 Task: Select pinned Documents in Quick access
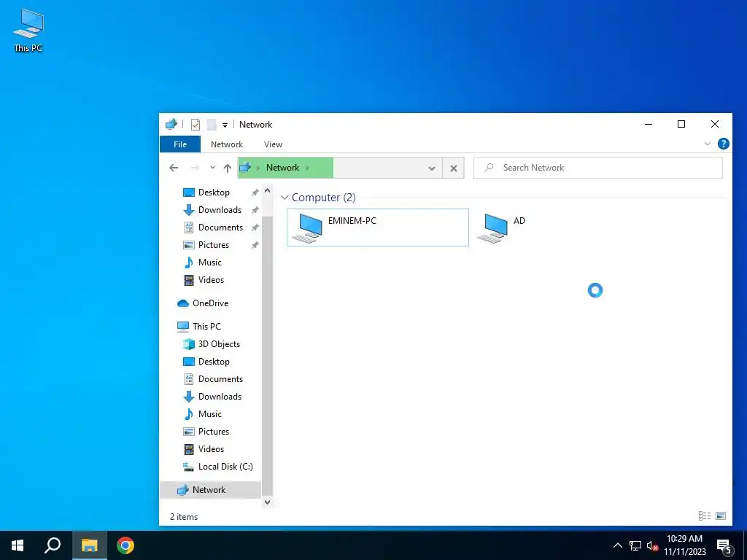coord(220,227)
